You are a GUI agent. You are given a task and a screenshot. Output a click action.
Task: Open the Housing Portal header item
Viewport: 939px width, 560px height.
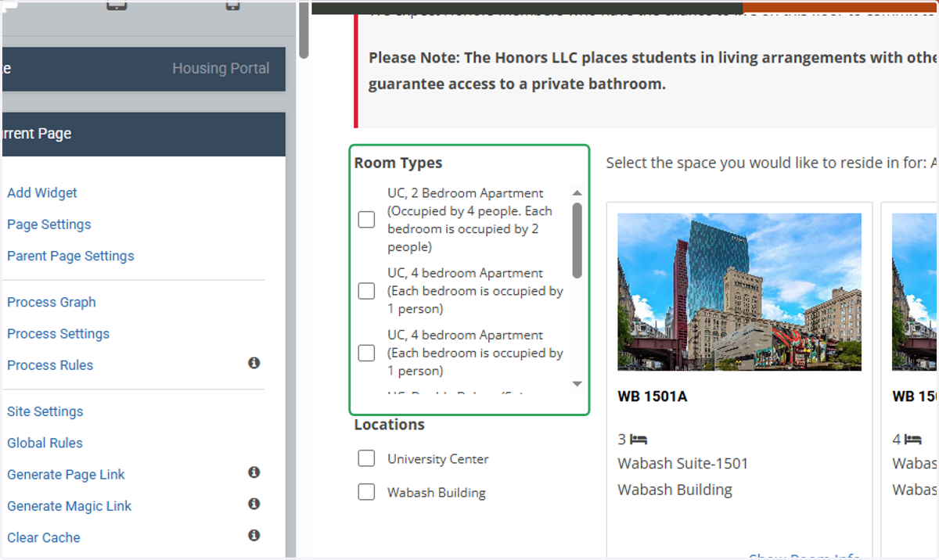pos(221,68)
